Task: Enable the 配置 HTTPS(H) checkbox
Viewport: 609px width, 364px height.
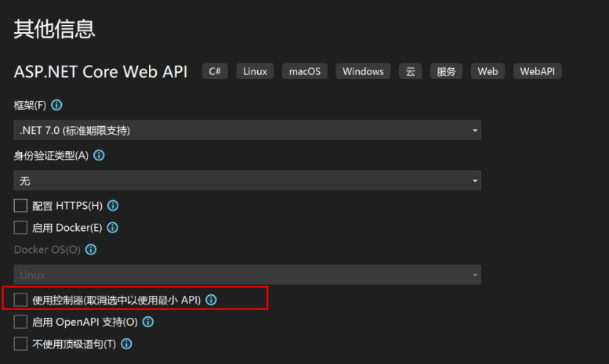Action: [x=20, y=206]
